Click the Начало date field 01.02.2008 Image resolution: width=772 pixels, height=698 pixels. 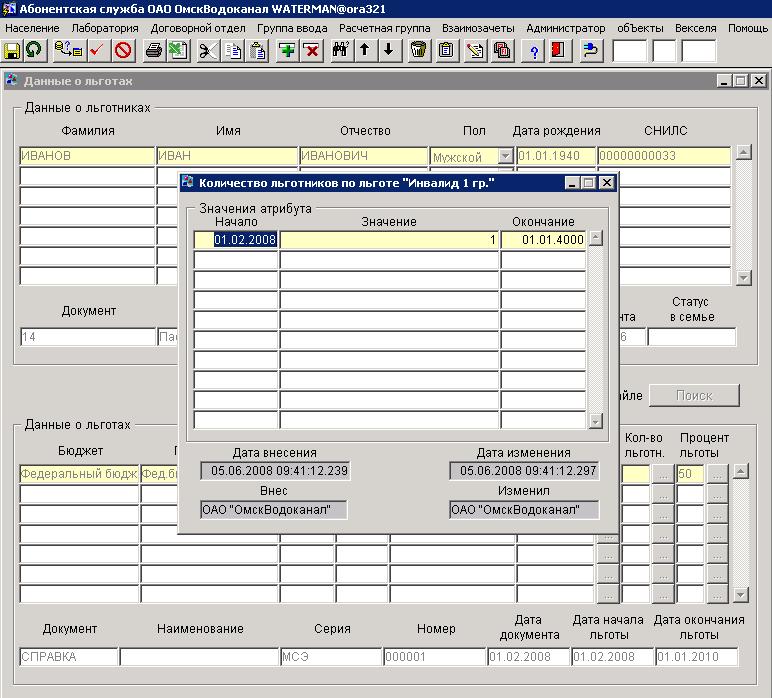236,240
